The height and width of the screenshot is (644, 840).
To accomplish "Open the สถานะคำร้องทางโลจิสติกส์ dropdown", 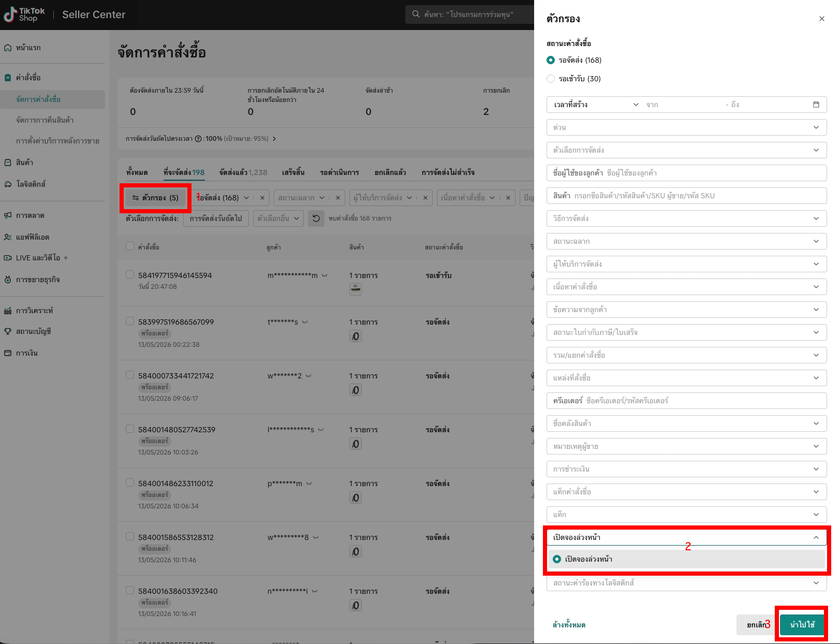I will pos(686,583).
